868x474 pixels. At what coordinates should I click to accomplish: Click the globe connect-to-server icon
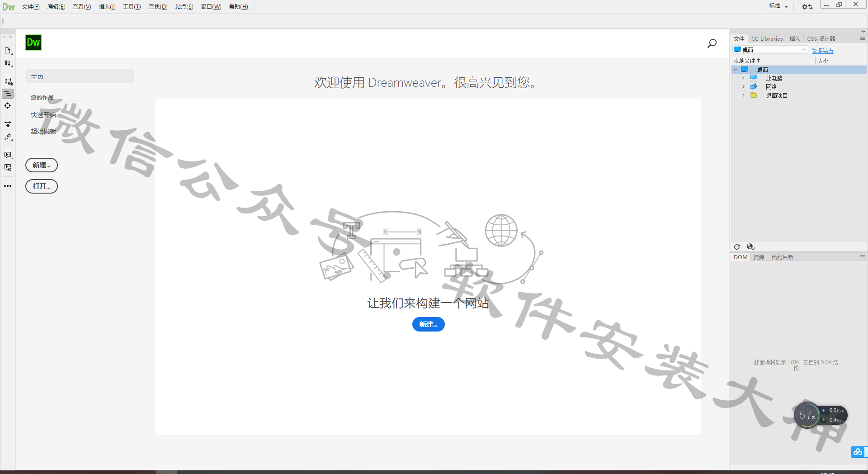(750, 246)
